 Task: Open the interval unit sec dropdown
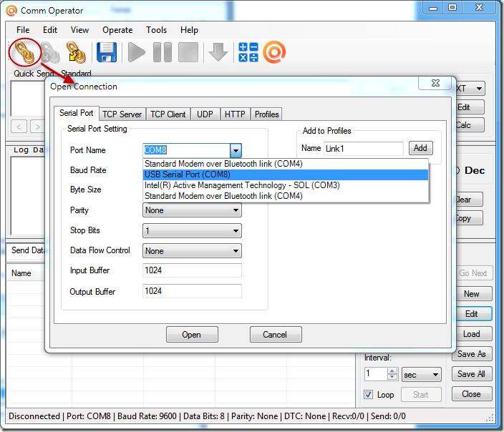(x=422, y=375)
